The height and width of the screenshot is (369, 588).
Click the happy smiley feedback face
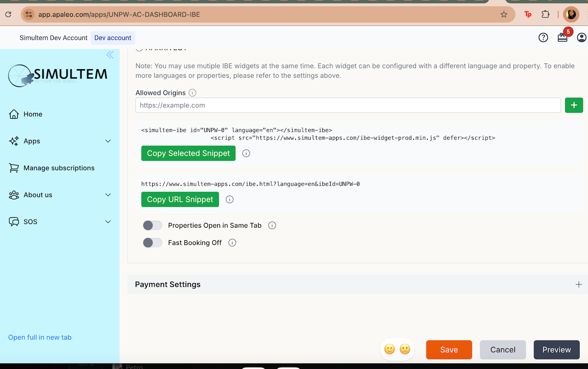pos(390,349)
